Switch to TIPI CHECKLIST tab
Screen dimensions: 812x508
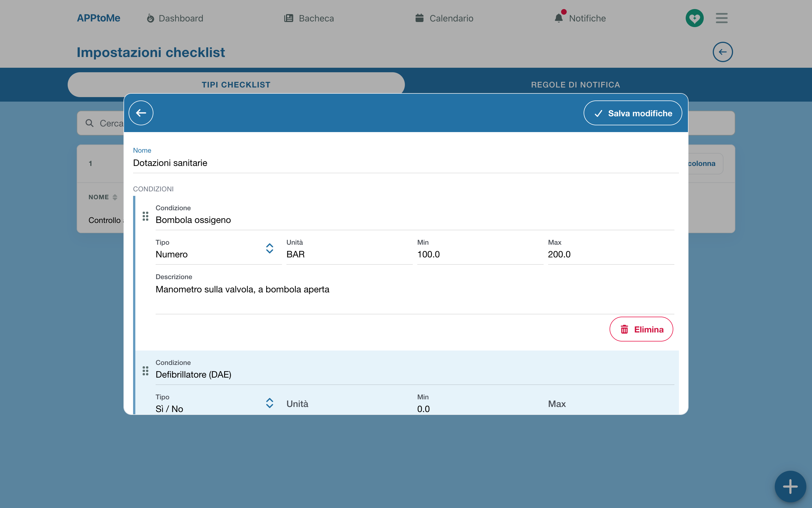[236, 85]
